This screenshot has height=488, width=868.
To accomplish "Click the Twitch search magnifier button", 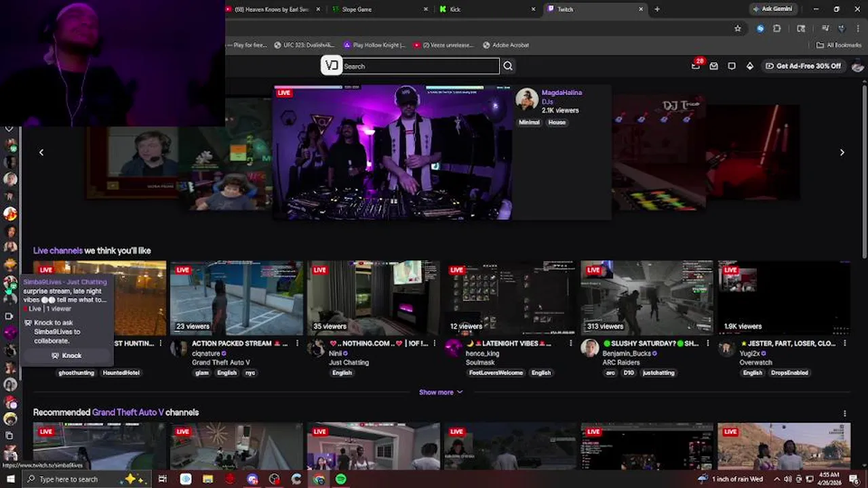I will 508,66.
